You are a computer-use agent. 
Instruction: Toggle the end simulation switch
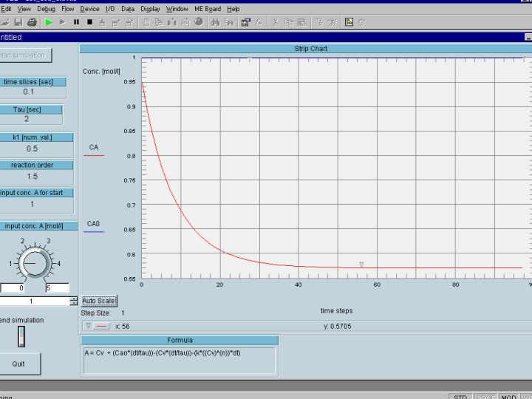click(x=21, y=337)
